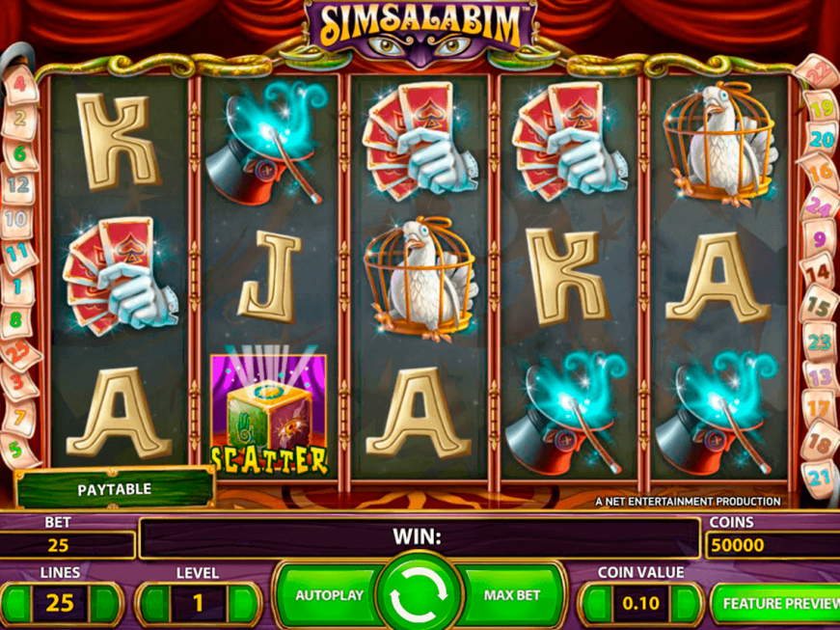Open the Paytable
The width and height of the screenshot is (840, 630).
click(115, 488)
